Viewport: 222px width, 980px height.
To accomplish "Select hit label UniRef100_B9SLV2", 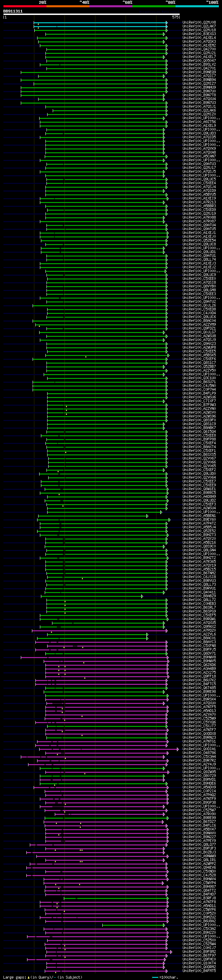I will click(x=199, y=64).
